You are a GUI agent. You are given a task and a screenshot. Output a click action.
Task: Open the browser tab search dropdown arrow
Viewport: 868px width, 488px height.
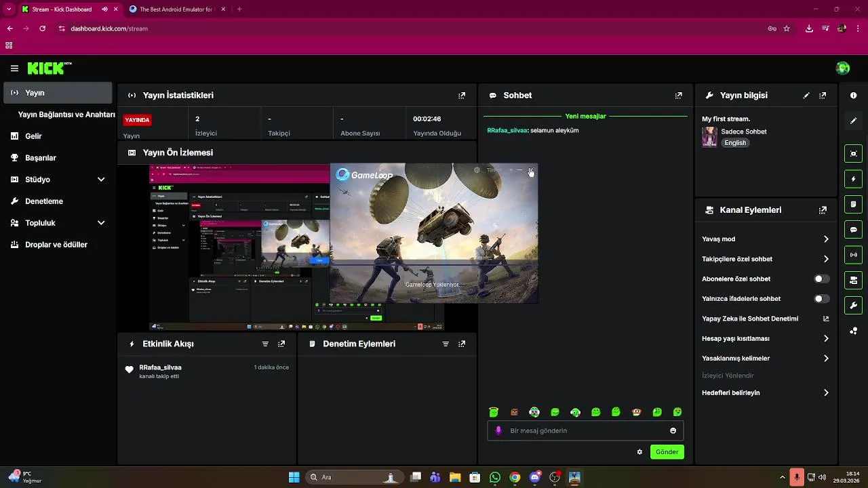pyautogui.click(x=9, y=9)
